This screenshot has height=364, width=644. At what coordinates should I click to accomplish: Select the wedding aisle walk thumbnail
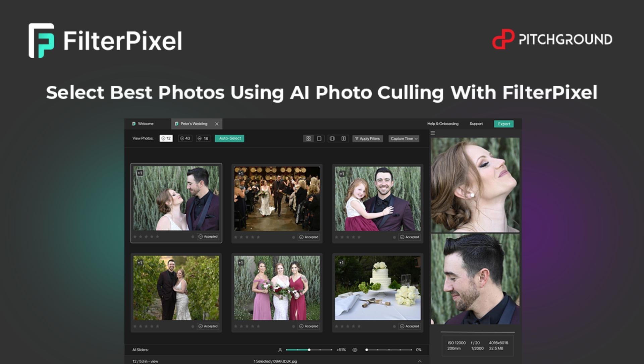click(277, 198)
